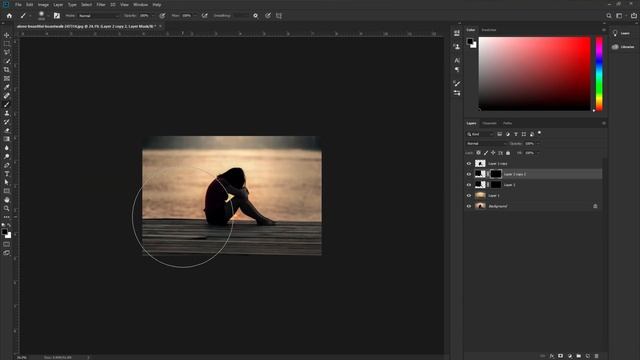Toggle the layer filter on/off switch
The image size is (640, 360).
click(539, 133)
